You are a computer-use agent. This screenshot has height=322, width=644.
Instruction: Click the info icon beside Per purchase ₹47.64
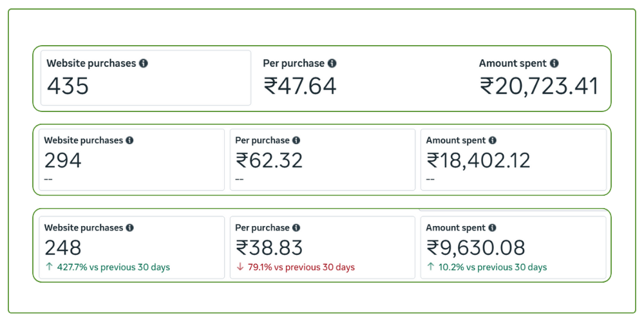(332, 64)
